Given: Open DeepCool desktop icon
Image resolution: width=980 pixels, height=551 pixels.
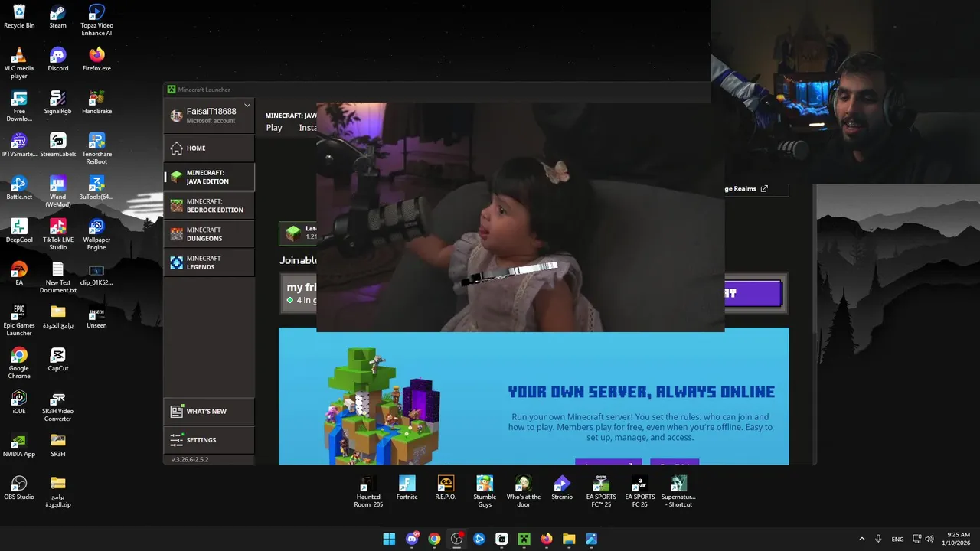Looking at the screenshot, I should (19, 230).
